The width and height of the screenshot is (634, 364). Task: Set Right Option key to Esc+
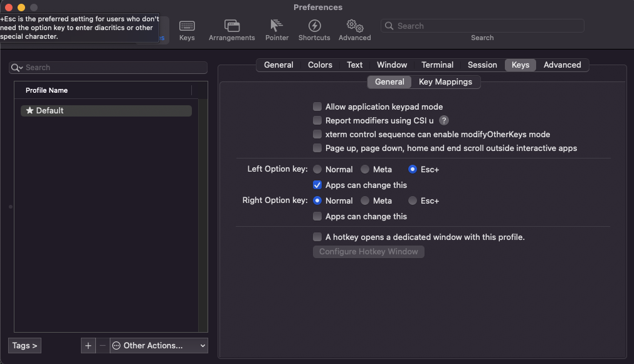pyautogui.click(x=414, y=200)
